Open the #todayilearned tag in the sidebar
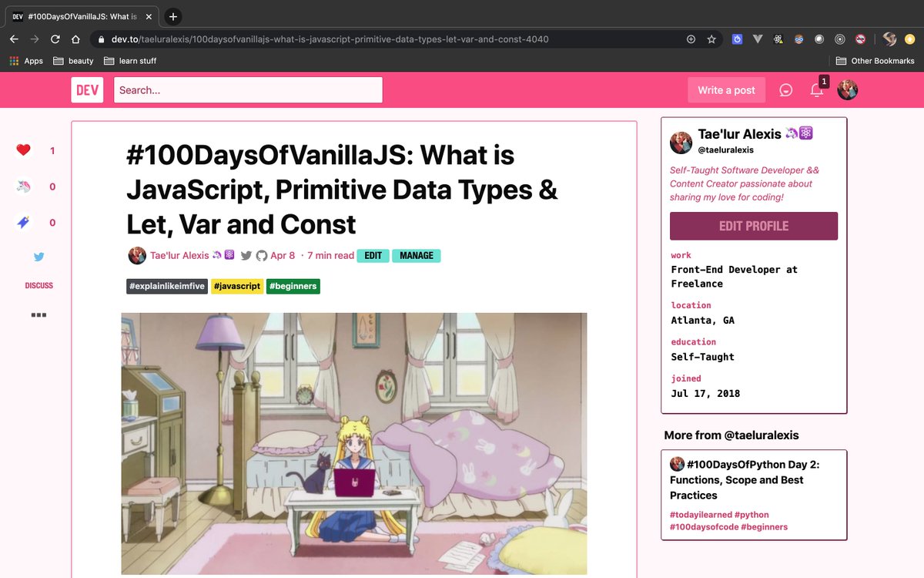 click(x=700, y=515)
